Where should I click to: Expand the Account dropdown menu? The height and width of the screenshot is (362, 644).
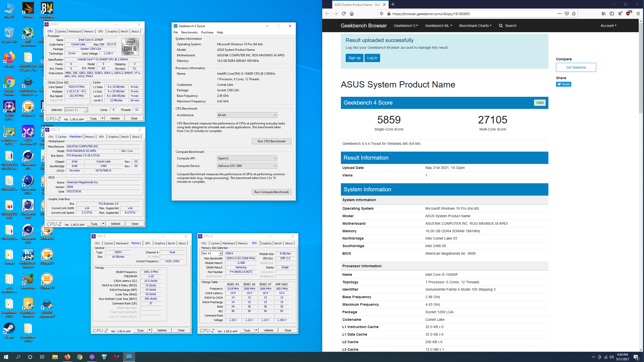click(608, 26)
